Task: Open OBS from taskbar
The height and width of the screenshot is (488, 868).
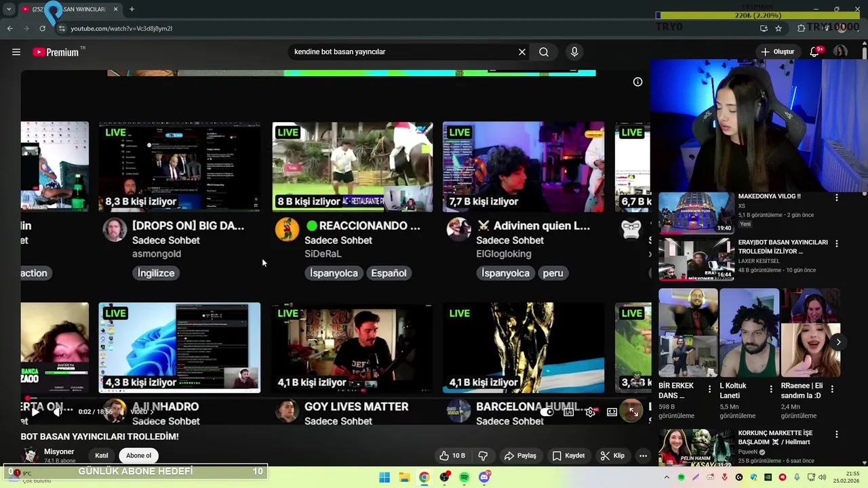Action: pyautogui.click(x=444, y=478)
